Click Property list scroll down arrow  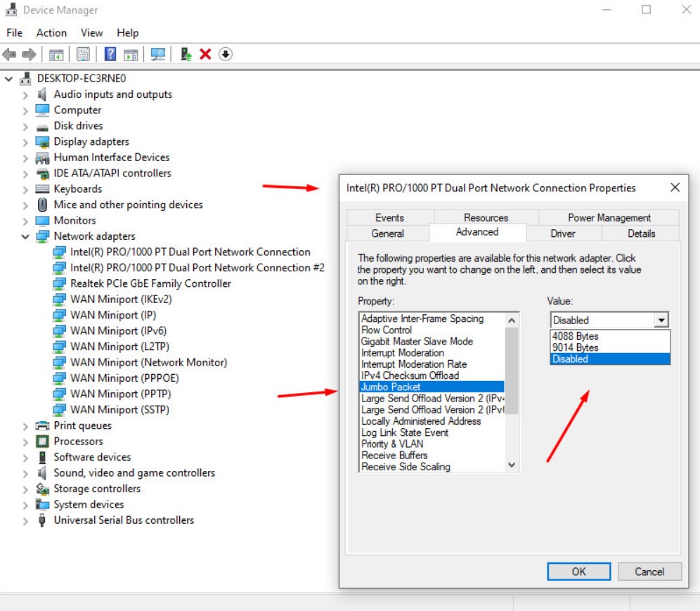tap(512, 465)
